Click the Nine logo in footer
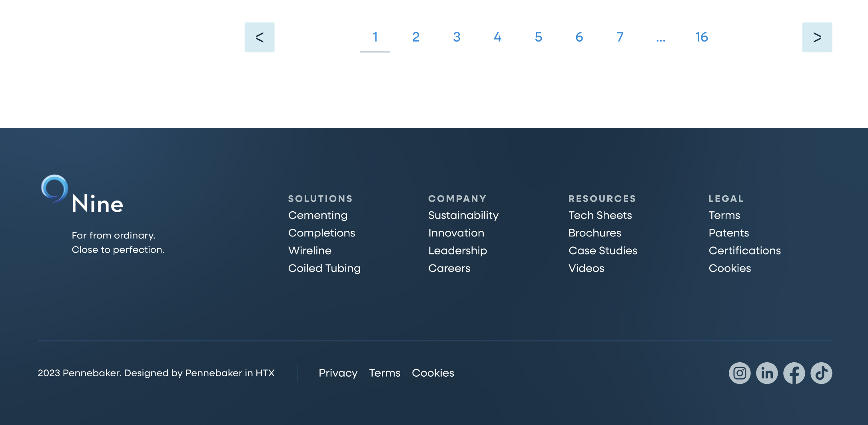868x425 pixels. point(82,195)
